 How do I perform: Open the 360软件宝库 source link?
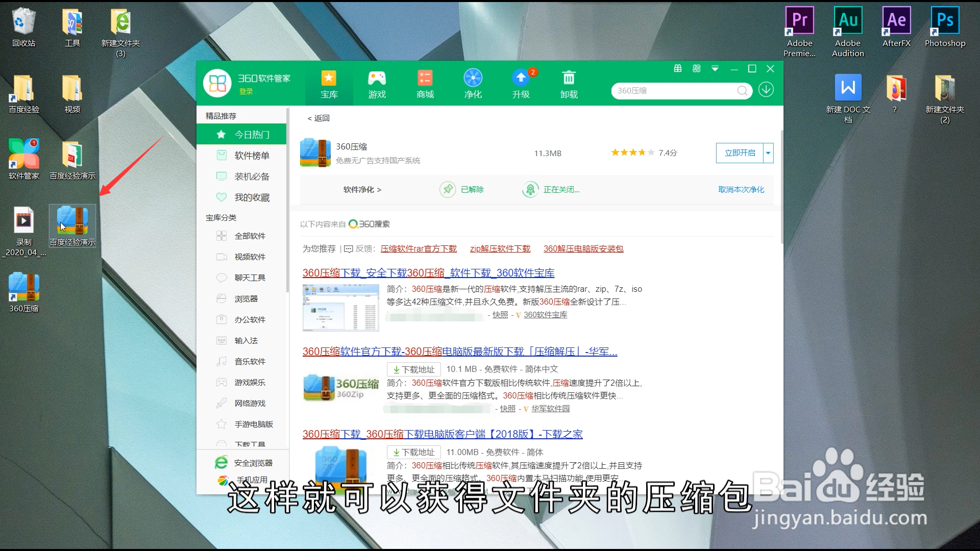click(x=545, y=315)
